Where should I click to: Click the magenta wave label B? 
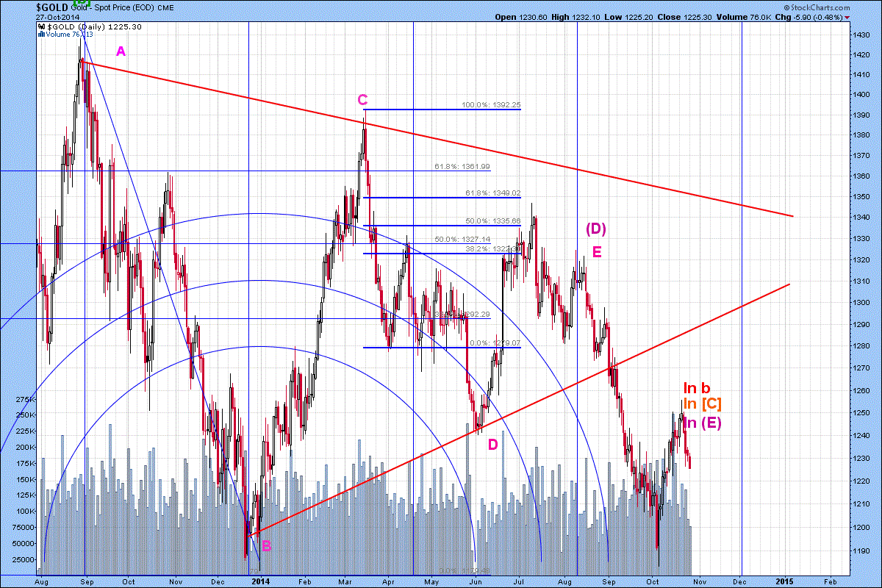tap(266, 545)
